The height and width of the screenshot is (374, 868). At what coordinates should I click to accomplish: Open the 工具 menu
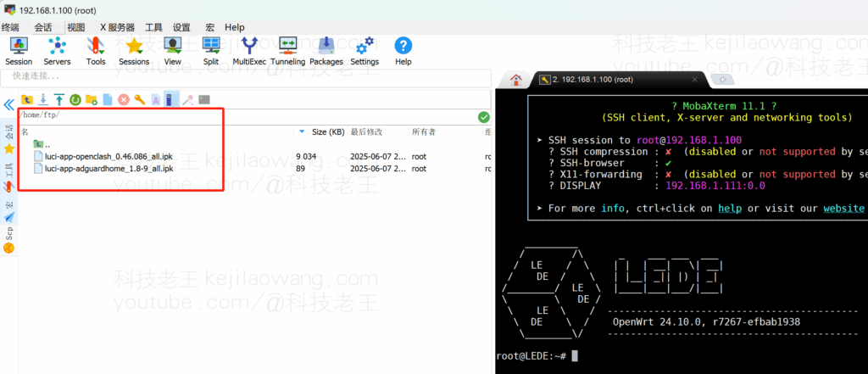pyautogui.click(x=154, y=27)
